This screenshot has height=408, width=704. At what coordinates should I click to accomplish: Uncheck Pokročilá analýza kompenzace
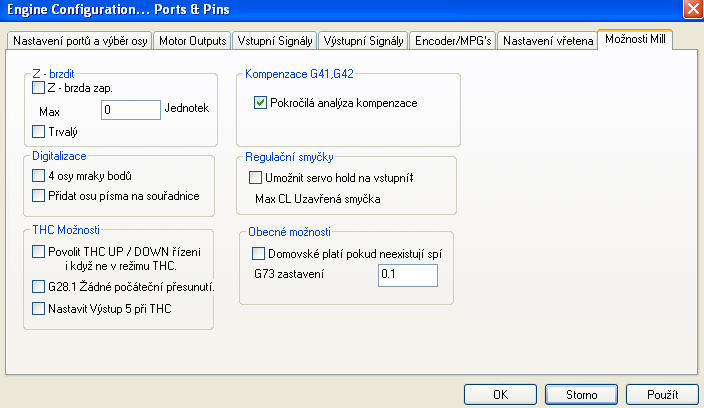[261, 102]
